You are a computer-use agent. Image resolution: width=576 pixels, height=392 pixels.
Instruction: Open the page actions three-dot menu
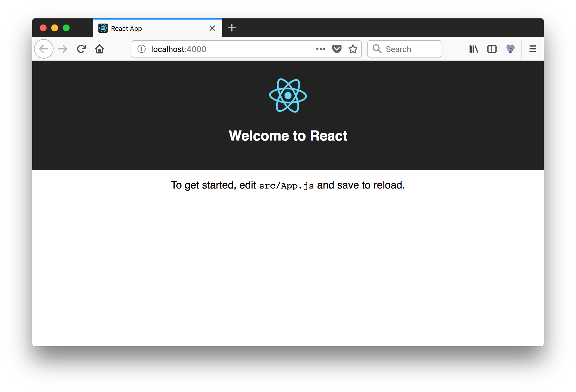pos(321,49)
